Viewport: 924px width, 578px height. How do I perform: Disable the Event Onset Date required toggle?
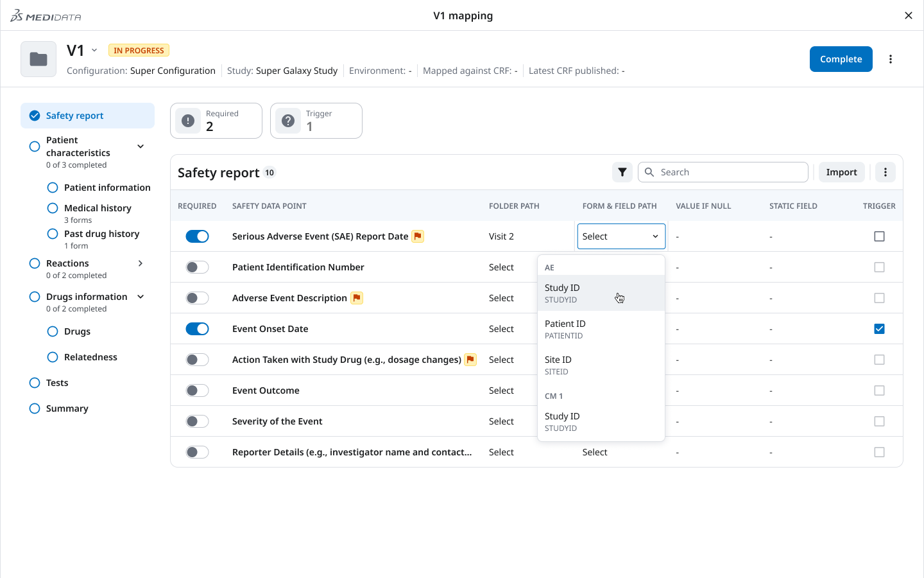197,328
